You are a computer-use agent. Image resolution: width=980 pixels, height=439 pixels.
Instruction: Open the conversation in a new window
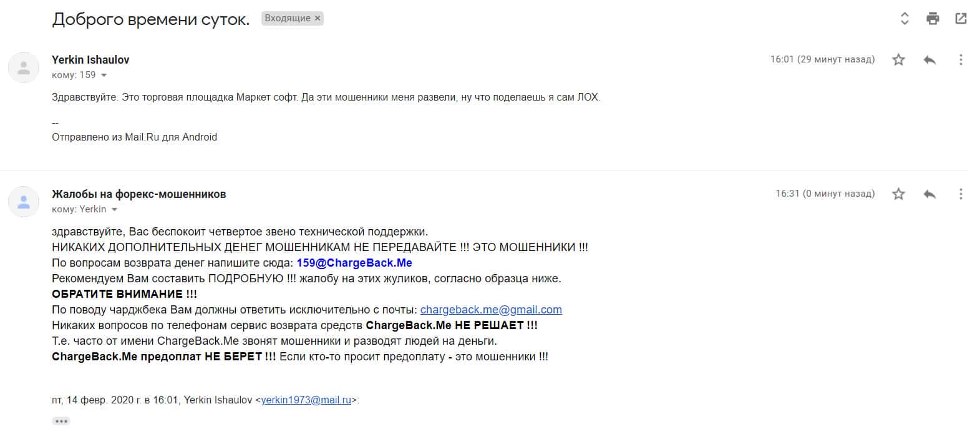click(x=961, y=19)
